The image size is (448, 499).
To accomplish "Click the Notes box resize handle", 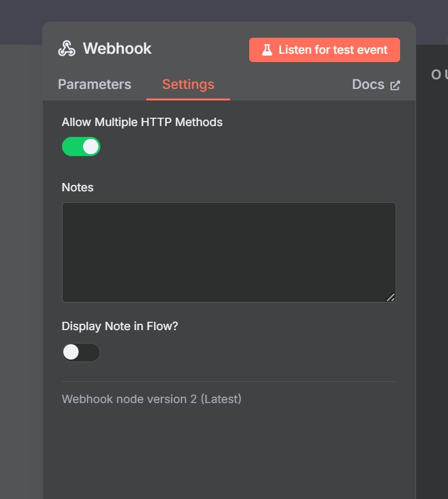I will 390,297.
